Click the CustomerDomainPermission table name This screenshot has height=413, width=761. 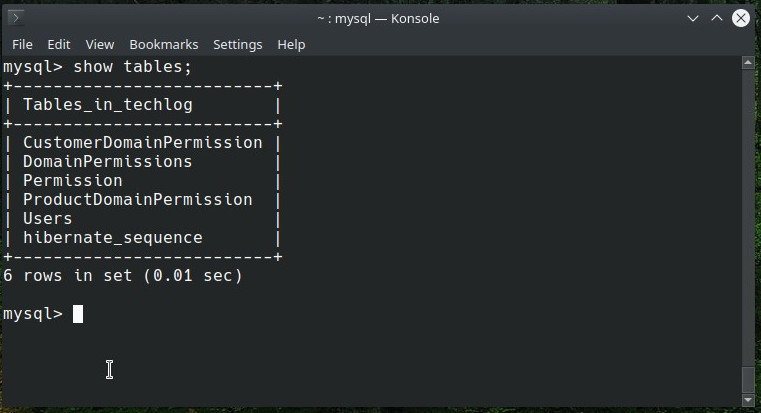(x=142, y=143)
